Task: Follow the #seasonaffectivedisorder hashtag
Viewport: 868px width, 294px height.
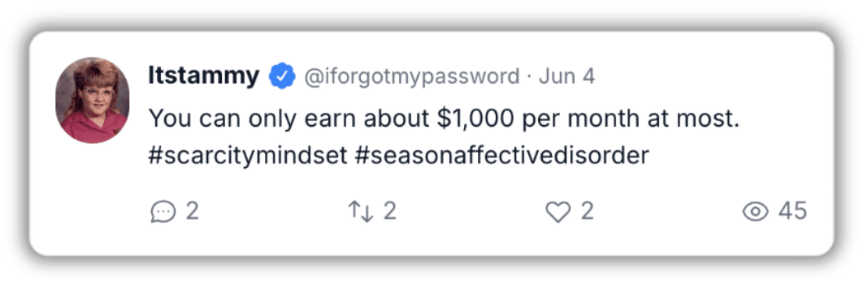Action: click(501, 156)
